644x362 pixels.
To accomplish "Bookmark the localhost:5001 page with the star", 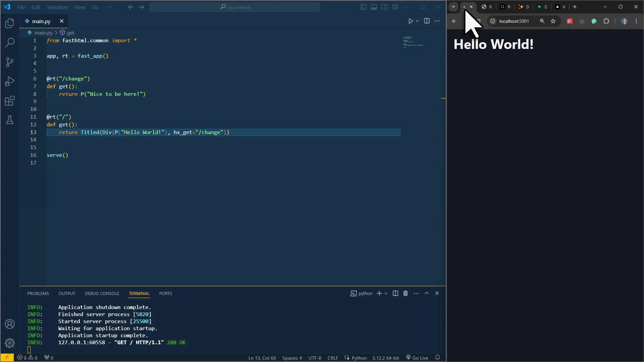I will pos(553,21).
